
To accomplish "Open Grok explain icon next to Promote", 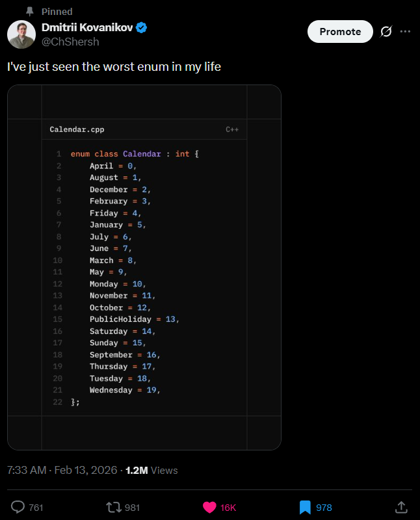I will [386, 31].
